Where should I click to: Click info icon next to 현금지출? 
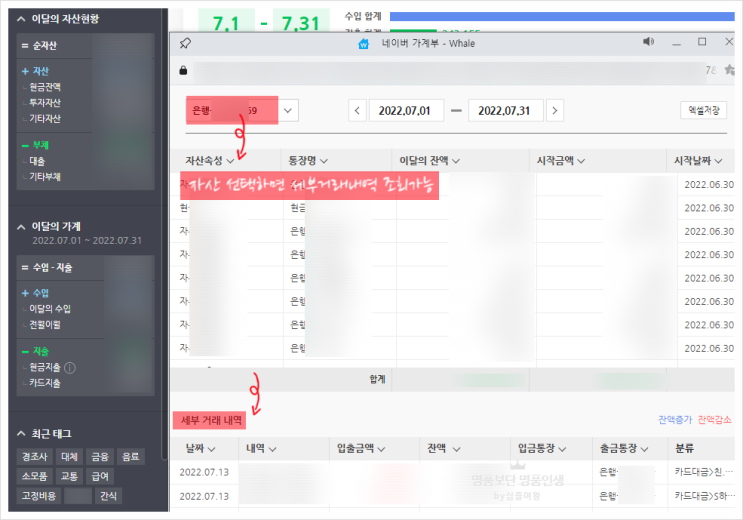point(70,368)
